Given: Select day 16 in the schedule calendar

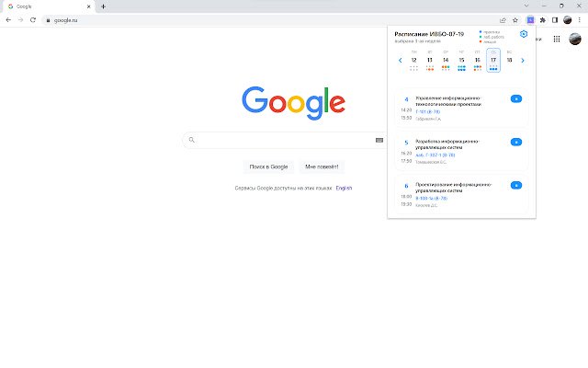Looking at the screenshot, I should pyautogui.click(x=478, y=60).
